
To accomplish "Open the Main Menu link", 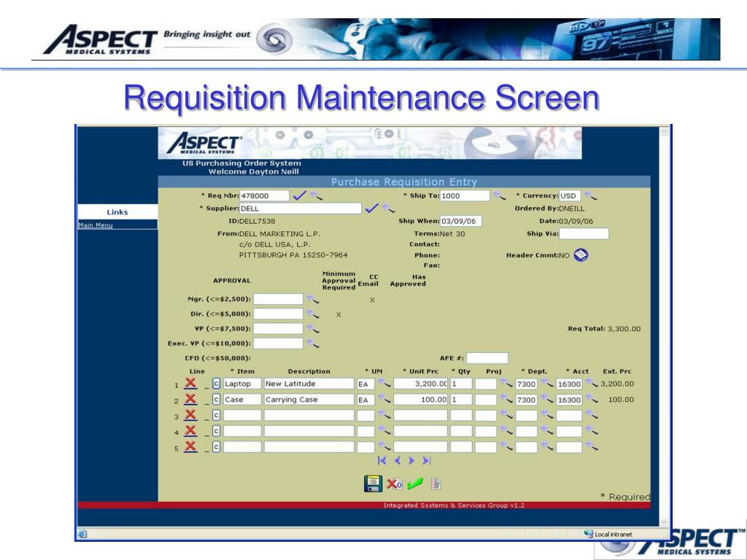I will pyautogui.click(x=96, y=225).
